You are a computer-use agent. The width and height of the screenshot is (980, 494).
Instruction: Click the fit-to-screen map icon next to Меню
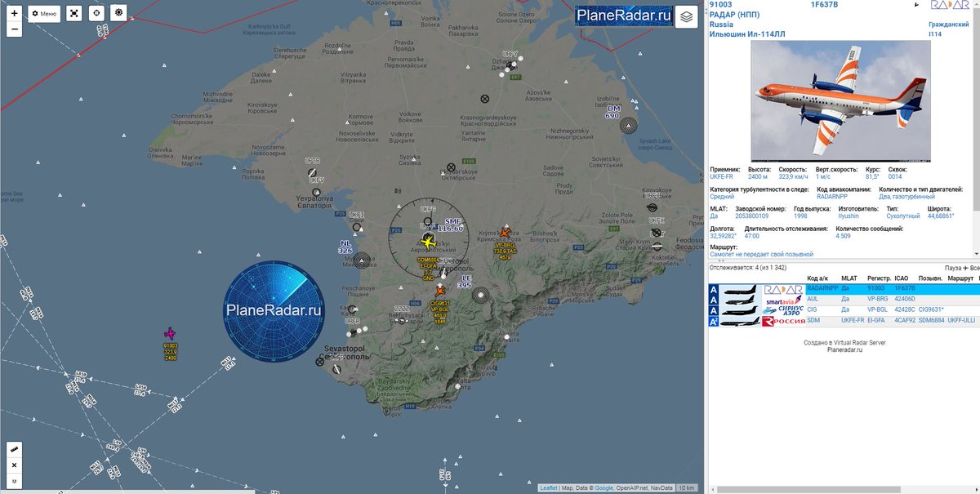(74, 13)
